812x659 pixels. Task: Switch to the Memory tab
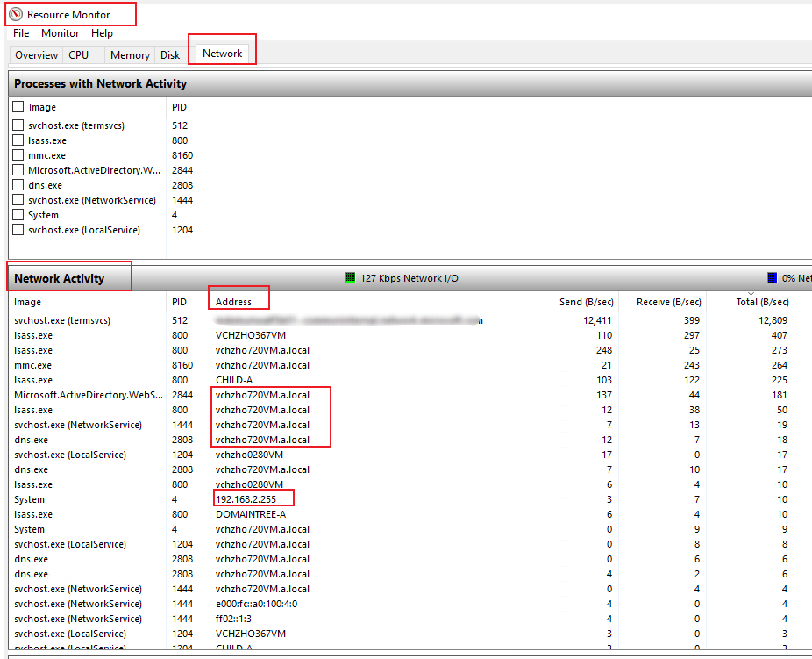click(130, 55)
